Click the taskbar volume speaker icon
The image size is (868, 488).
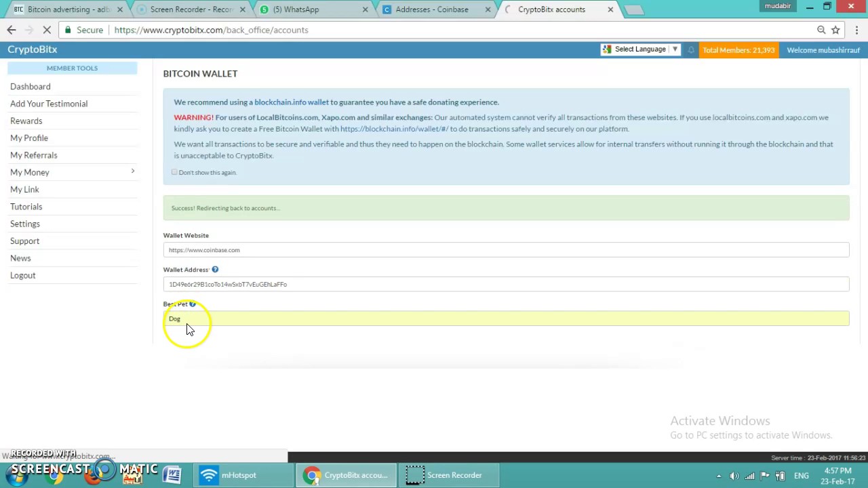[x=734, y=476]
